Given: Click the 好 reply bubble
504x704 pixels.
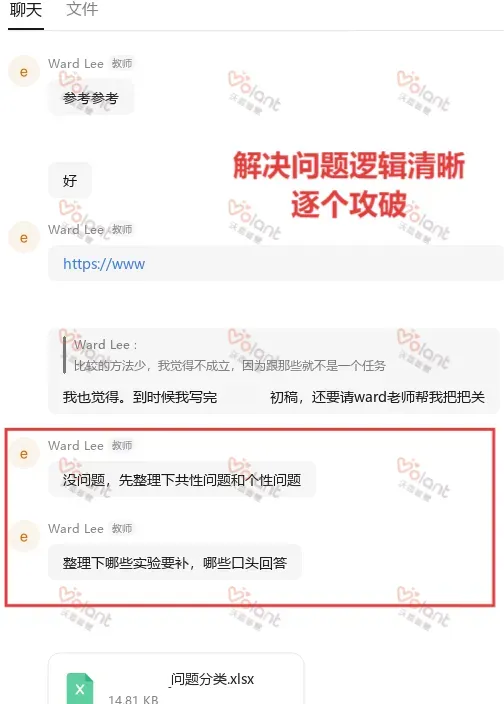Looking at the screenshot, I should click(x=70, y=180).
